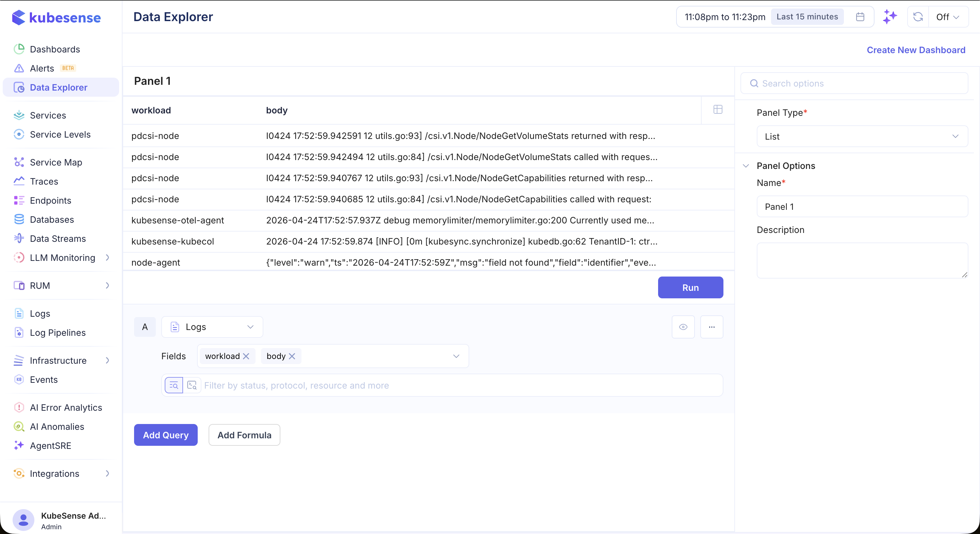Click the Endpoints icon in sidebar
Screen dimensions: 980x534
(19, 200)
